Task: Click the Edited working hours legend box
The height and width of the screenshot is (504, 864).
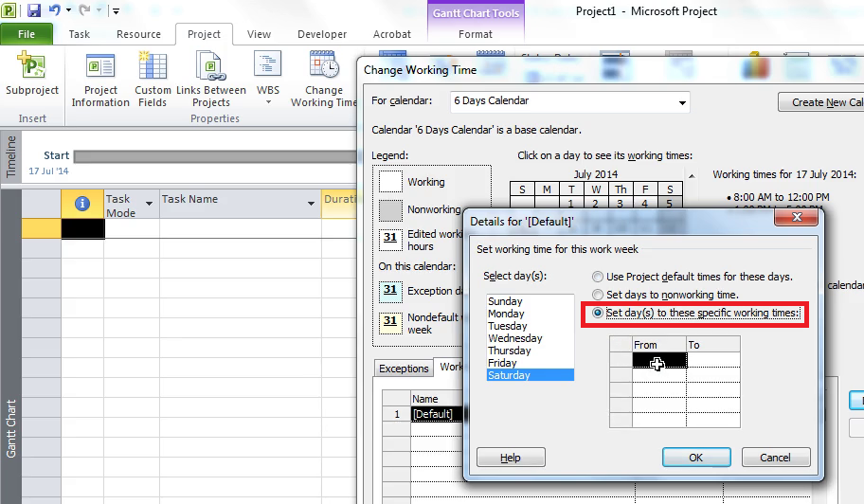Action: click(390, 239)
